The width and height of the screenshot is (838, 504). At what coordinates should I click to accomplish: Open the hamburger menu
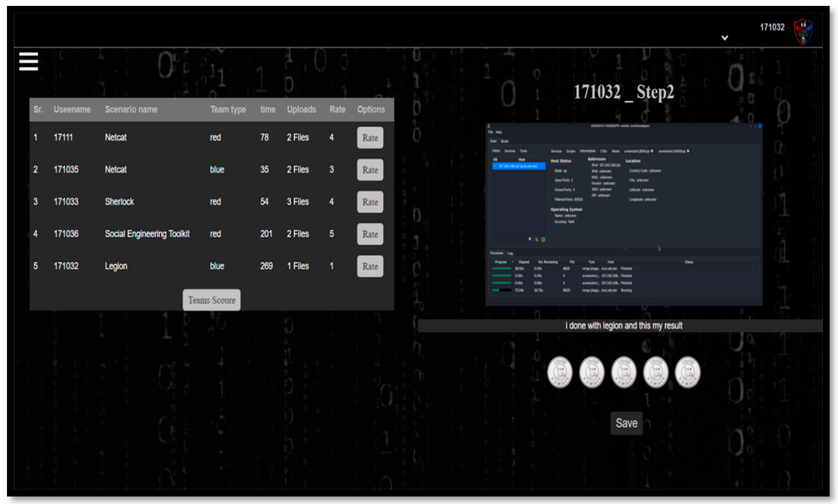pos(28,61)
